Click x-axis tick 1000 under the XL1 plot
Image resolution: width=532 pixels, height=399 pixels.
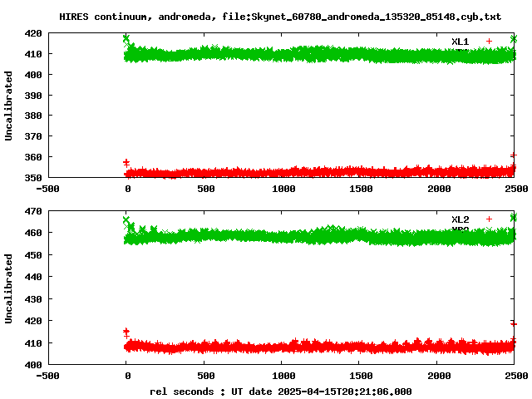283,189
